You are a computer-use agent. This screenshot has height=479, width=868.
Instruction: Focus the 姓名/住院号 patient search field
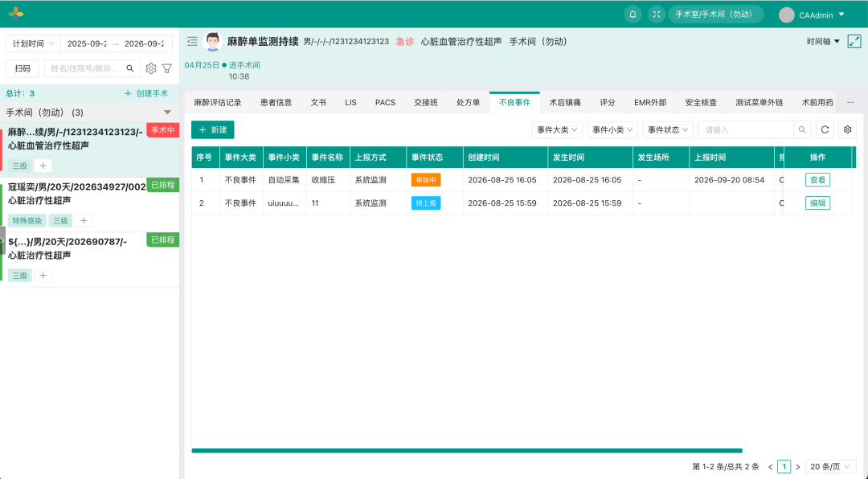[84, 68]
